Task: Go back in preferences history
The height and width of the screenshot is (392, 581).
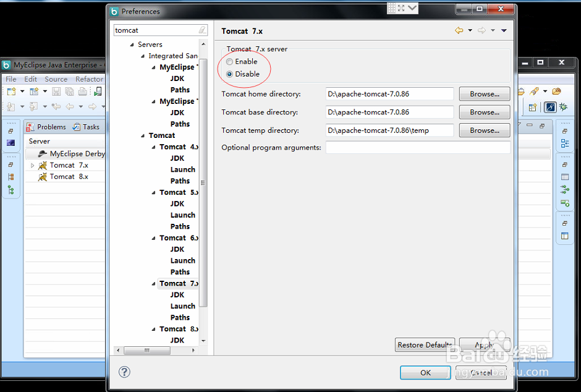Action: [459, 30]
